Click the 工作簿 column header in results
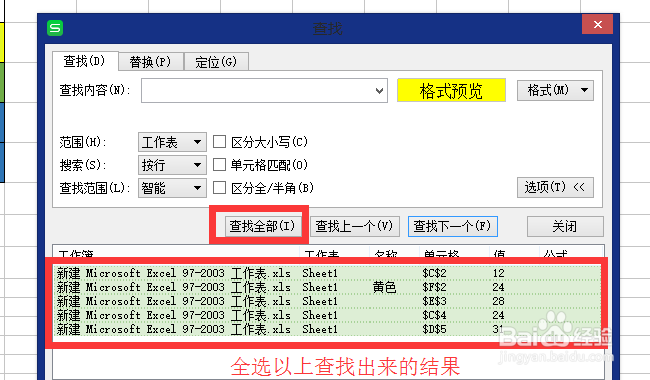 [x=176, y=252]
